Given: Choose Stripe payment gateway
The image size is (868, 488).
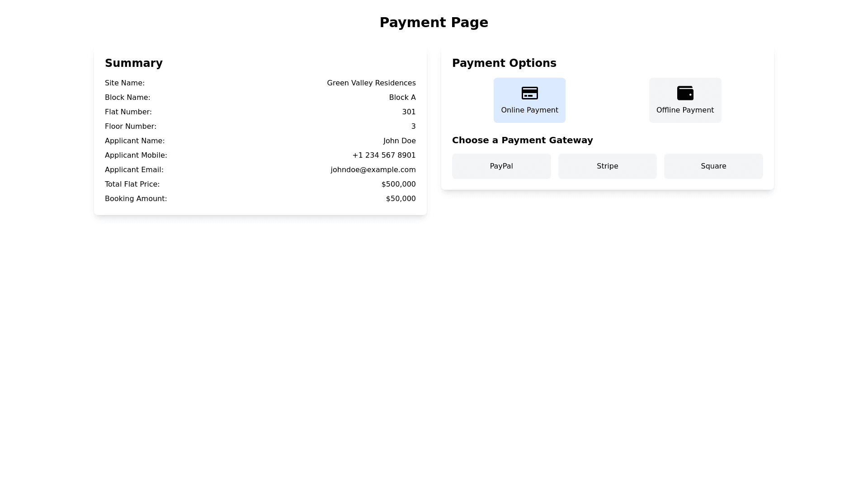Looking at the screenshot, I should [607, 166].
